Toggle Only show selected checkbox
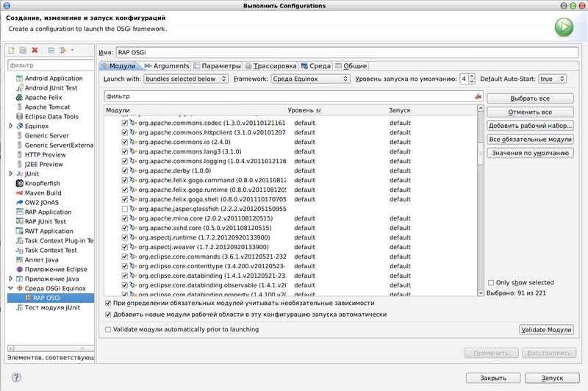 click(x=491, y=283)
